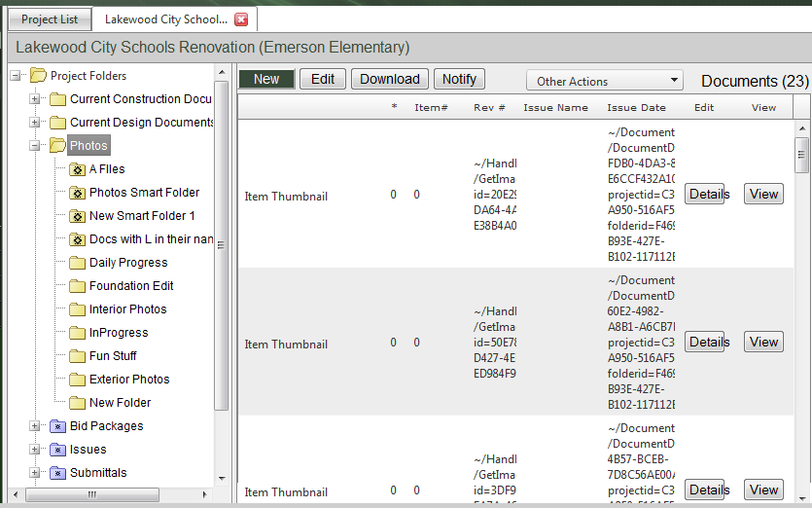Click the document list scroll down arrow
Viewport: 812px width, 508px height.
click(x=802, y=498)
